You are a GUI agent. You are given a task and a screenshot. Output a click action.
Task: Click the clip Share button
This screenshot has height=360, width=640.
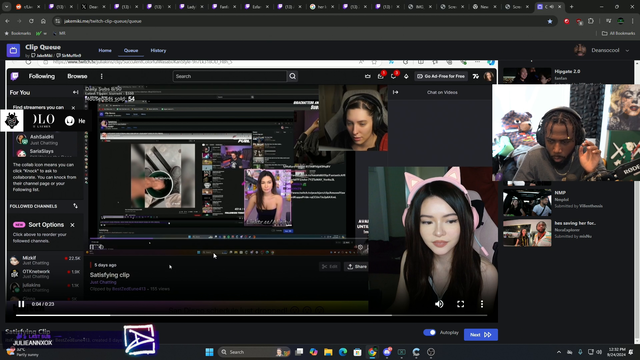coord(357,267)
